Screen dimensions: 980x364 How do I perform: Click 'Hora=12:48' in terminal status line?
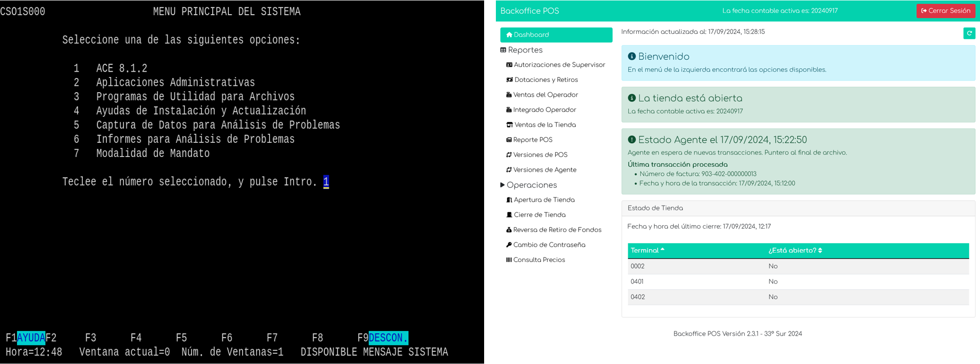click(34, 352)
